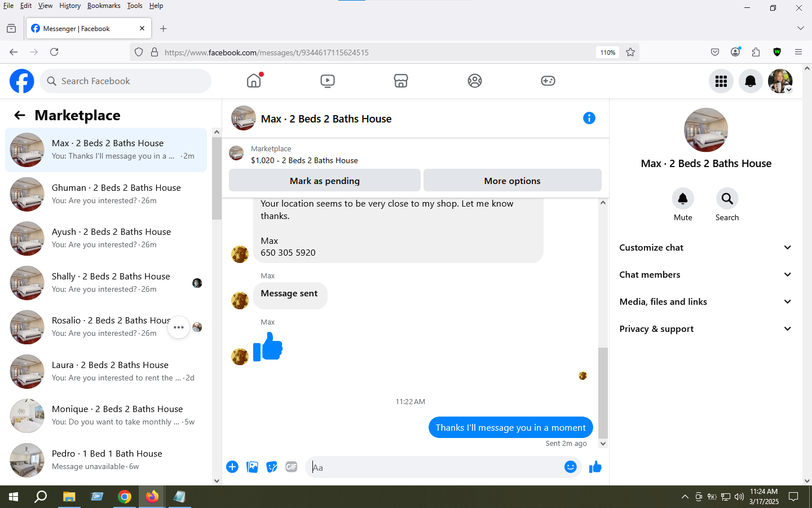Open the Marketplace storefront icon
Screen dimensions: 812x508
pyautogui.click(x=401, y=81)
